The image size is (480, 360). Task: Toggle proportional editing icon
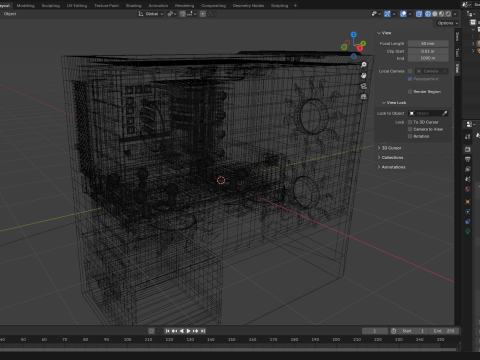pyautogui.click(x=203, y=14)
